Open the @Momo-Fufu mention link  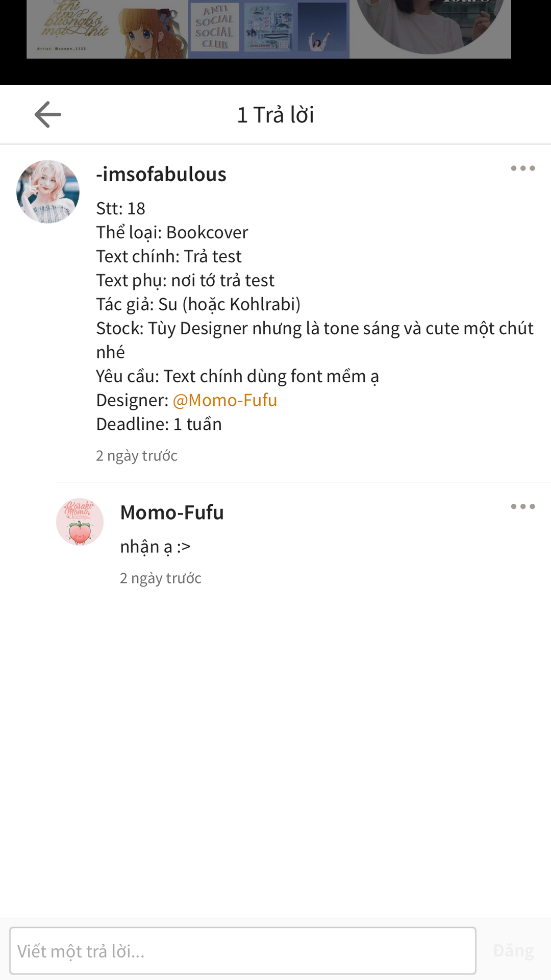[x=224, y=400]
